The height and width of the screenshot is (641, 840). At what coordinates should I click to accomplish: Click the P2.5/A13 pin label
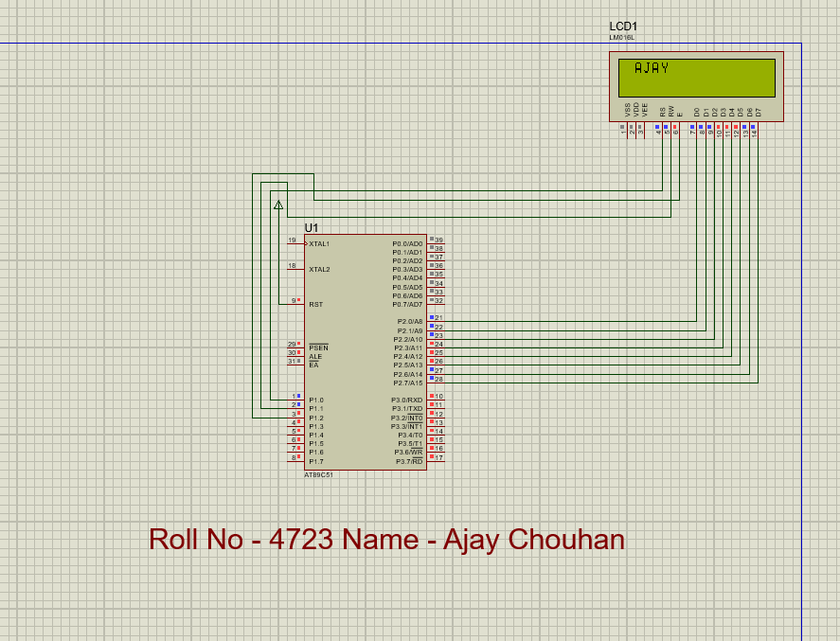pos(408,365)
